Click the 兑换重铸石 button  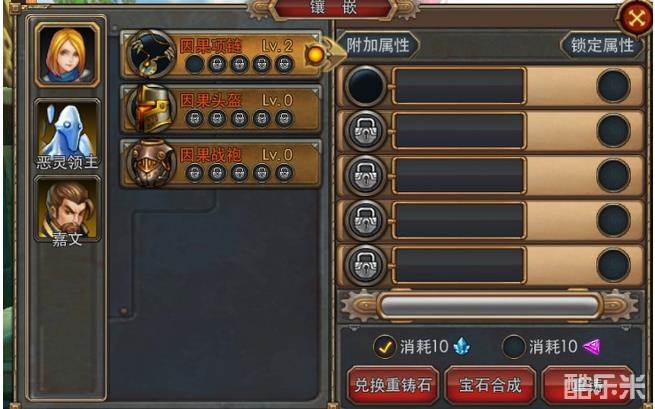392,385
